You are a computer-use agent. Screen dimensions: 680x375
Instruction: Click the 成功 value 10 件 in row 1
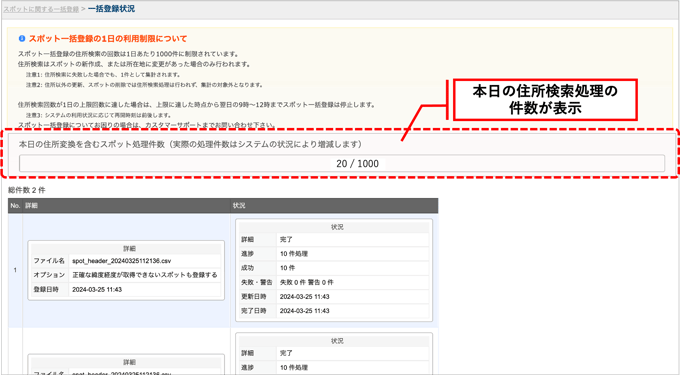[288, 268]
